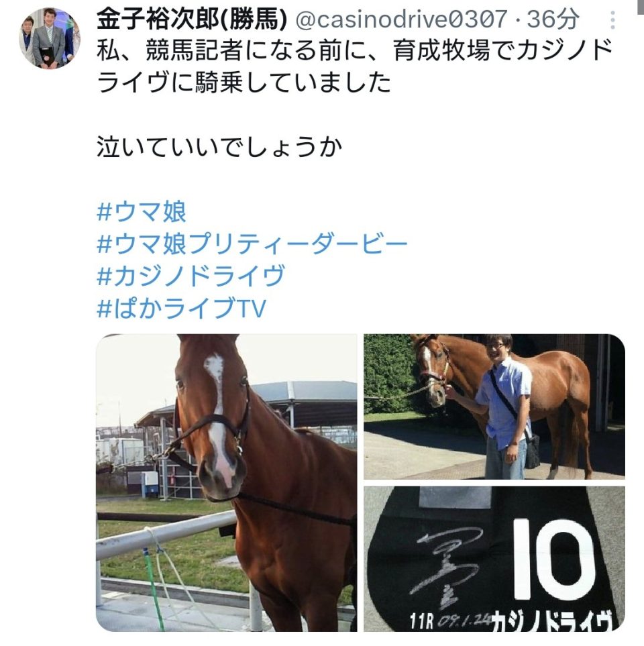Open the 36分 tweet timestamp
This screenshot has height=646, width=644.
(x=553, y=19)
